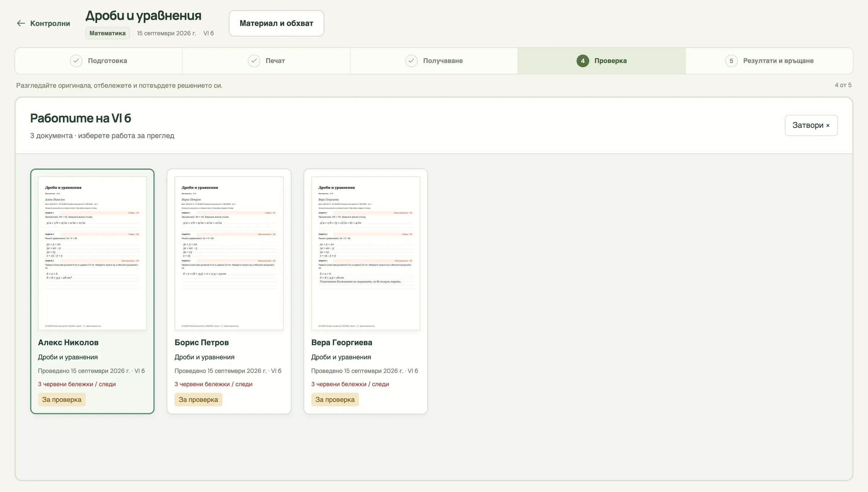Click the Математика subject tag

coord(107,33)
